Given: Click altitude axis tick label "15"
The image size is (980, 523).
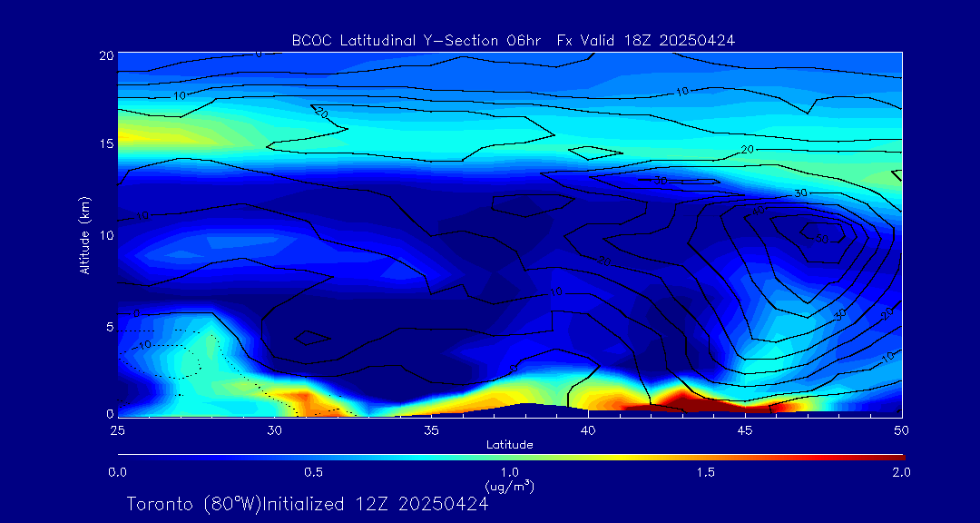Looking at the screenshot, I should (105, 143).
